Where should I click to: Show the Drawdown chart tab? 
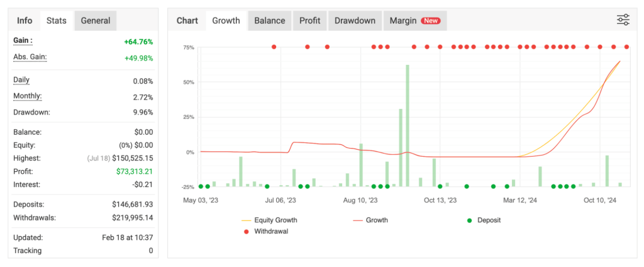[x=355, y=21]
